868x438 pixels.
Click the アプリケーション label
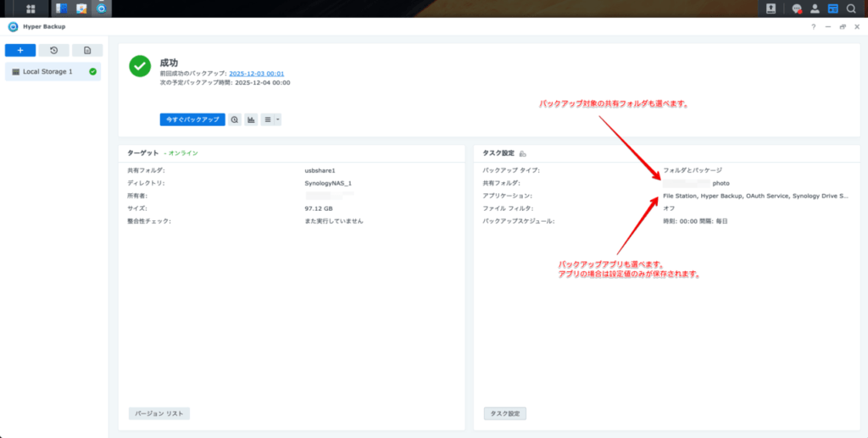tap(507, 196)
